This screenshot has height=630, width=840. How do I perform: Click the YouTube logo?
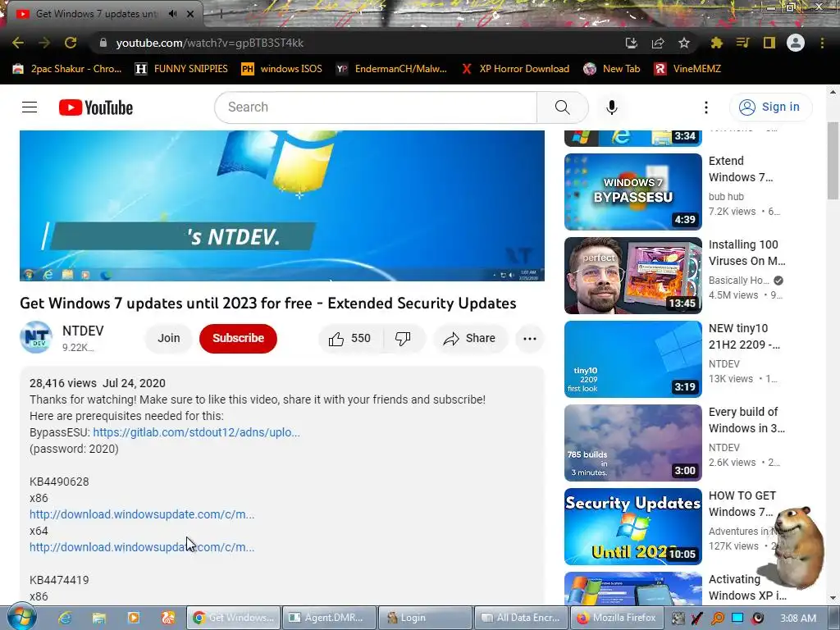click(96, 107)
